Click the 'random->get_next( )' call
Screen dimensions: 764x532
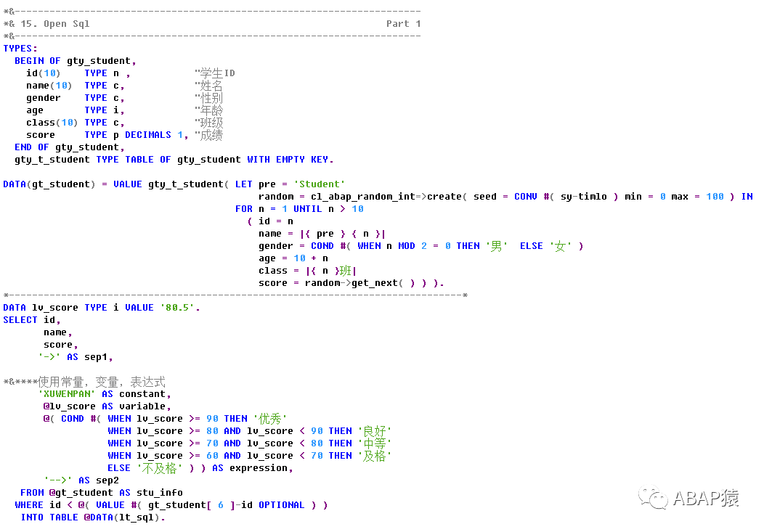(359, 283)
